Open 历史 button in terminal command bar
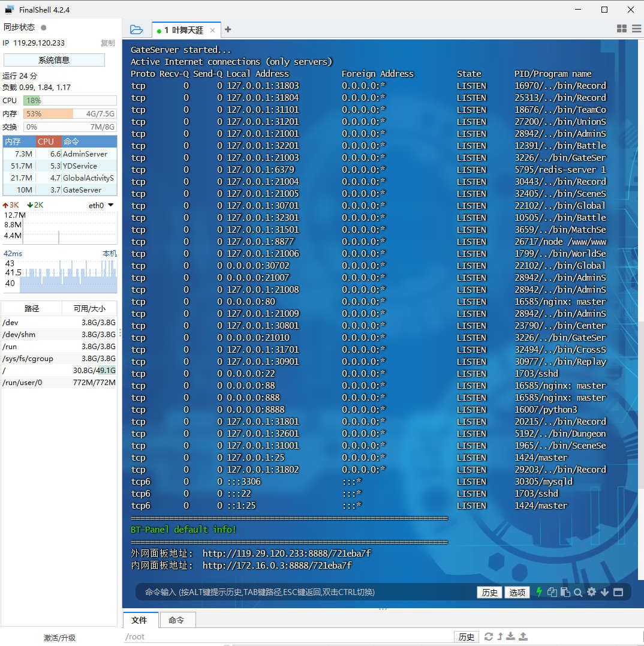 (x=489, y=593)
